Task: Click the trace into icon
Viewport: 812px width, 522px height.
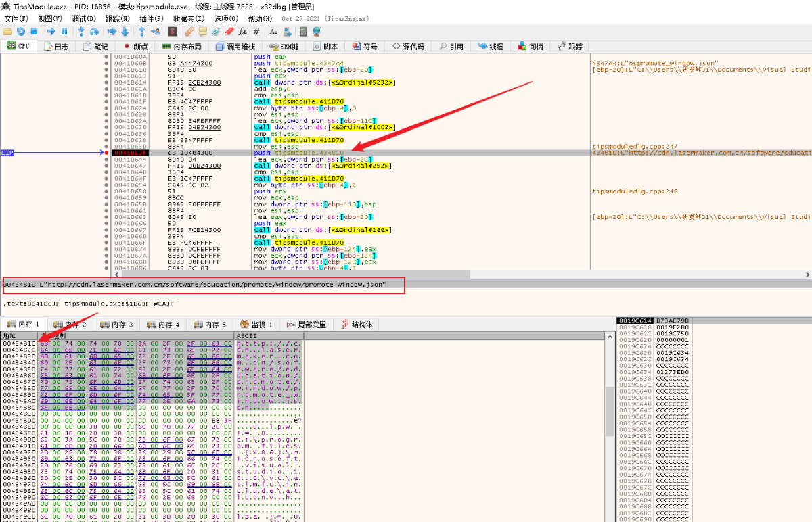Action: click(x=111, y=31)
